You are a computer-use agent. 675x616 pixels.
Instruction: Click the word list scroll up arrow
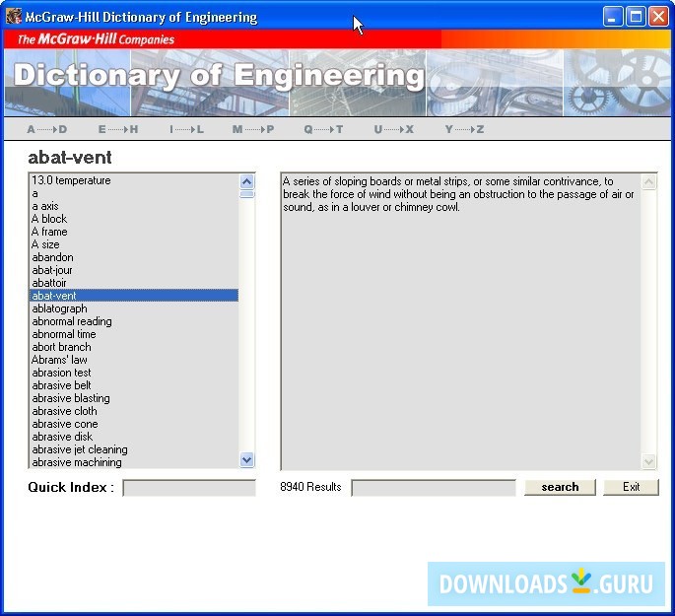pyautogui.click(x=246, y=181)
